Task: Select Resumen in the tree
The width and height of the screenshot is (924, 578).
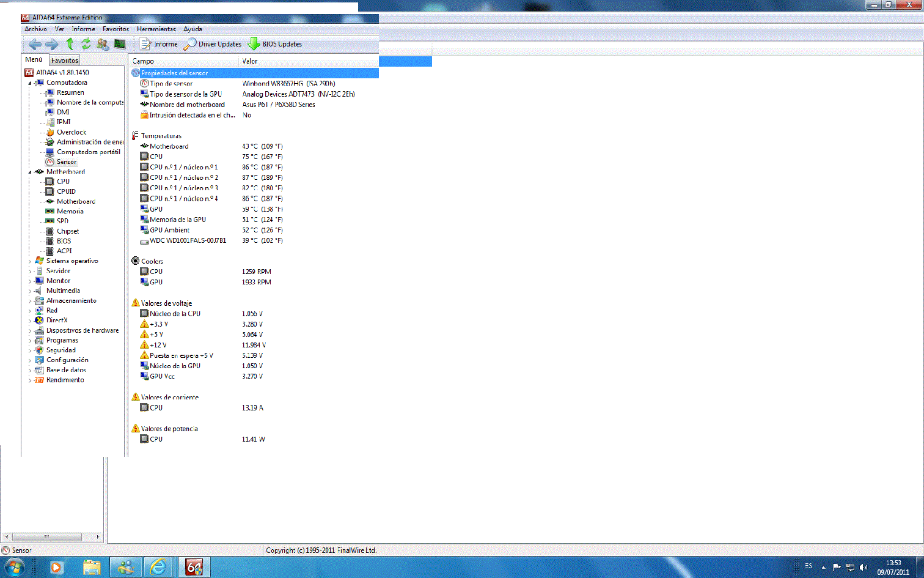Action: pyautogui.click(x=70, y=92)
